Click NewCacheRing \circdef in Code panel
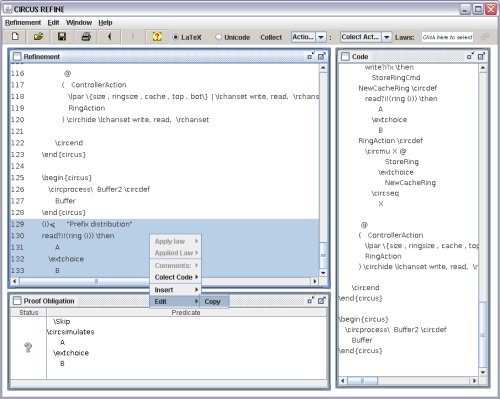 [398, 88]
